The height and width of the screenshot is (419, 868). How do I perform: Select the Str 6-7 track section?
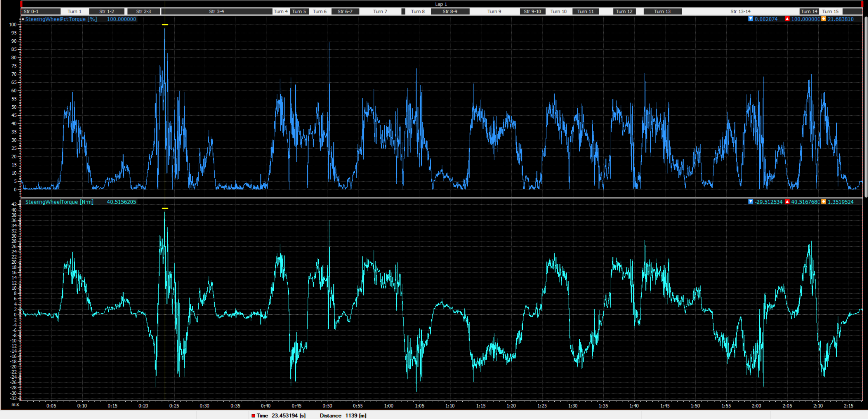click(x=345, y=11)
